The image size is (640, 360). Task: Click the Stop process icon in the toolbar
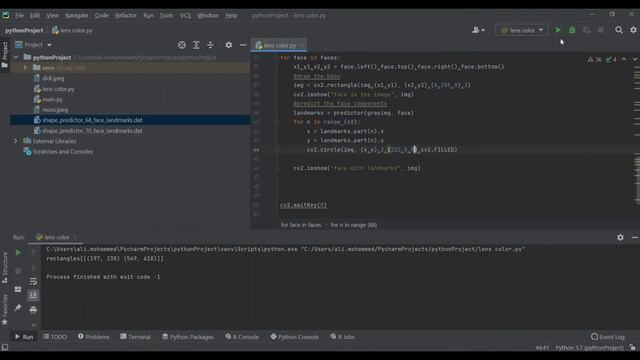coord(600,30)
